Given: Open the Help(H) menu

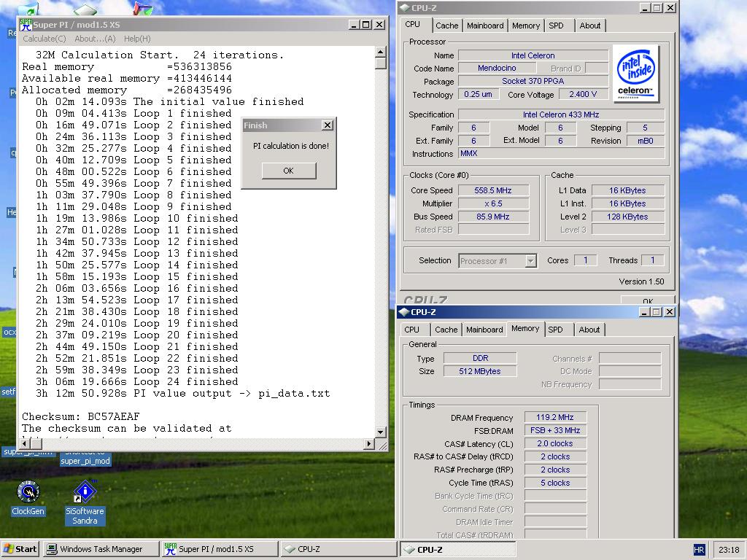Looking at the screenshot, I should [137, 39].
